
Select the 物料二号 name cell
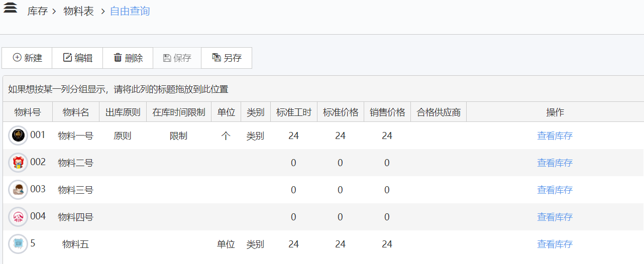[x=76, y=163]
